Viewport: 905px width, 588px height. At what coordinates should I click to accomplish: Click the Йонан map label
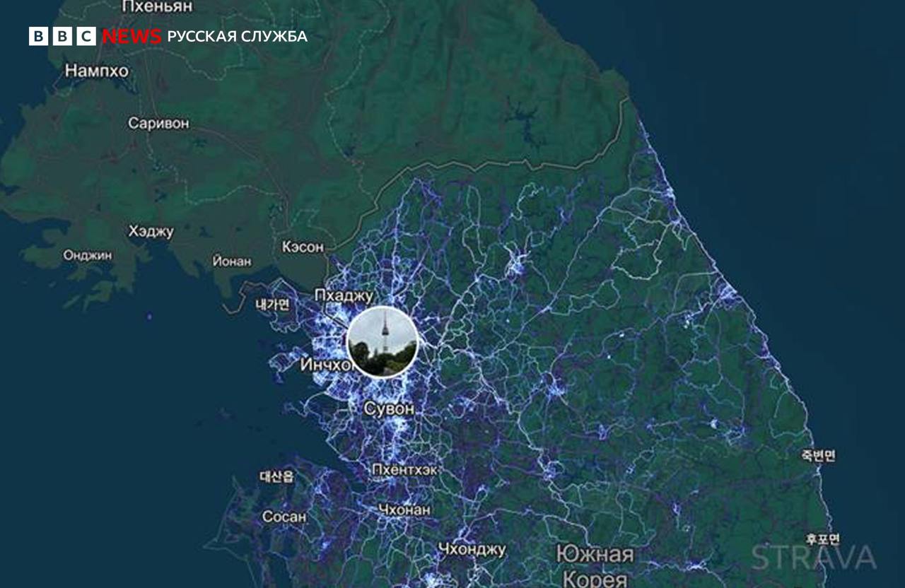(232, 261)
